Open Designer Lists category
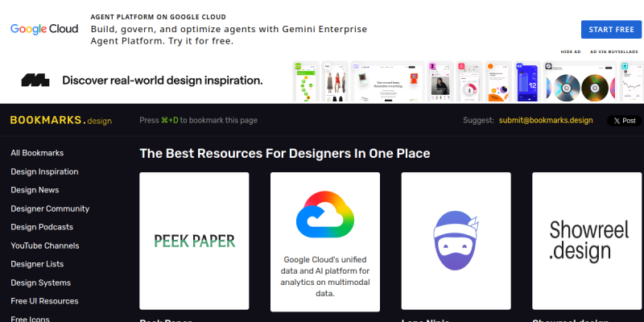Screen dimensions: 644x322 [37, 264]
